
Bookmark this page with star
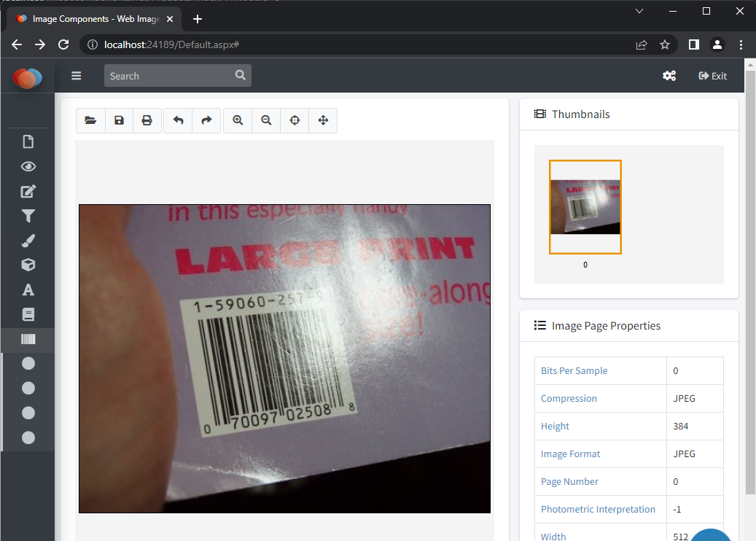(x=665, y=45)
